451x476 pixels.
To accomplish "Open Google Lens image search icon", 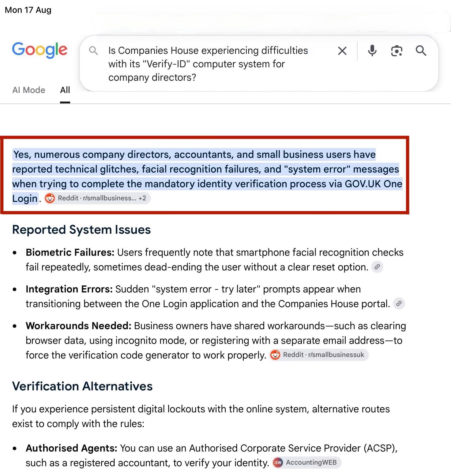I will (397, 51).
